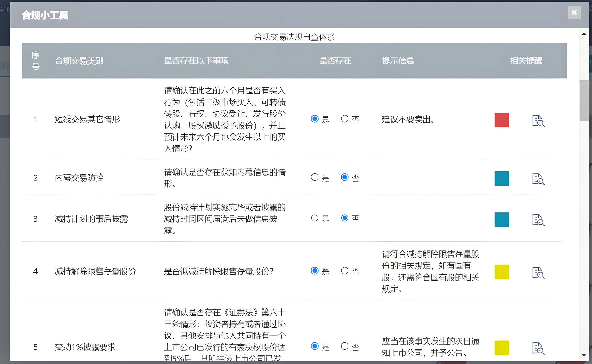The width and height of the screenshot is (592, 364).
Task: Click the 建议不要卖出。 hint text
Action: click(408, 119)
